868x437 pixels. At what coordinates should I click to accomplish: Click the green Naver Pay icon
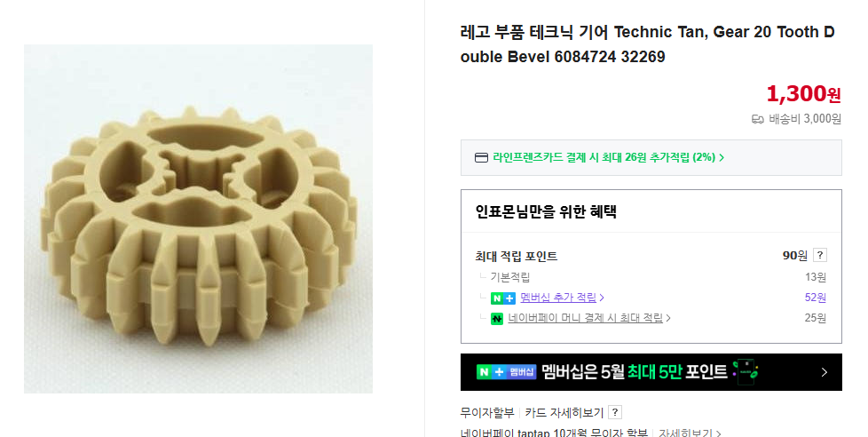496,319
